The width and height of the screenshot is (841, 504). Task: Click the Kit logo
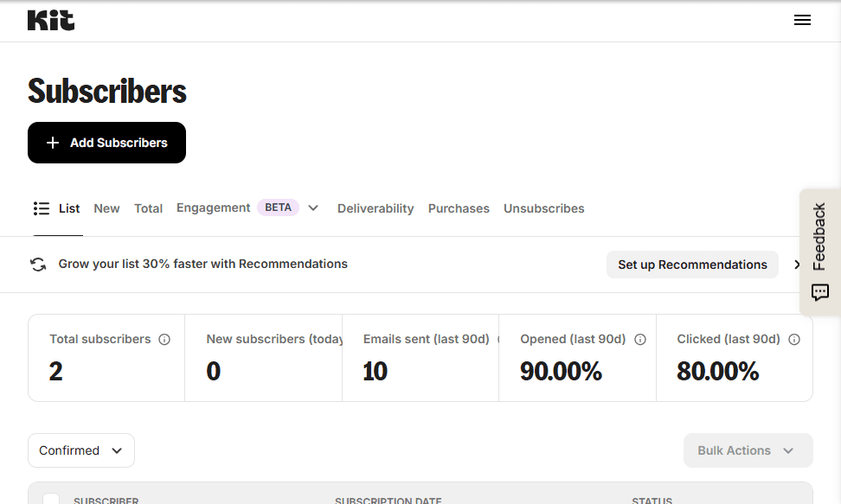51,21
